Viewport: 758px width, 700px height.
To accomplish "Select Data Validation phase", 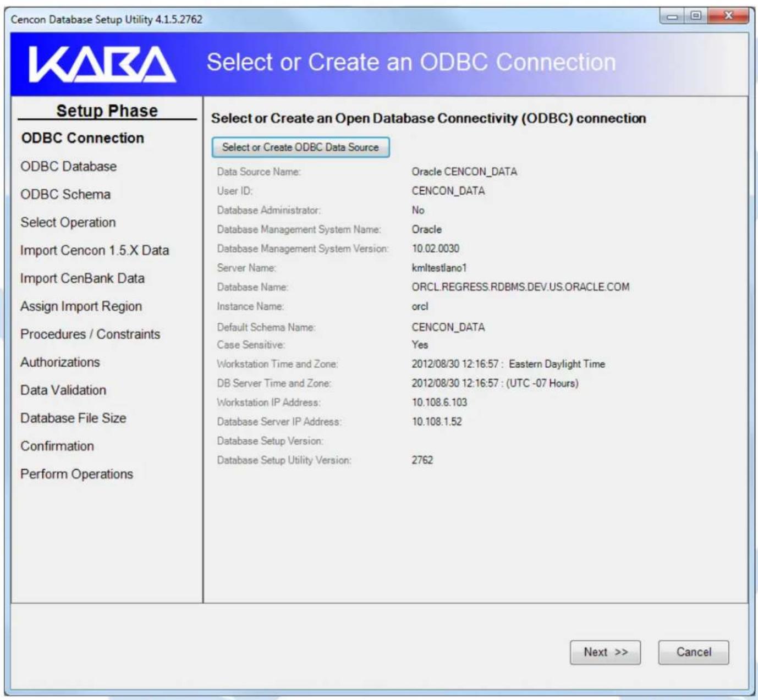I will (x=63, y=390).
